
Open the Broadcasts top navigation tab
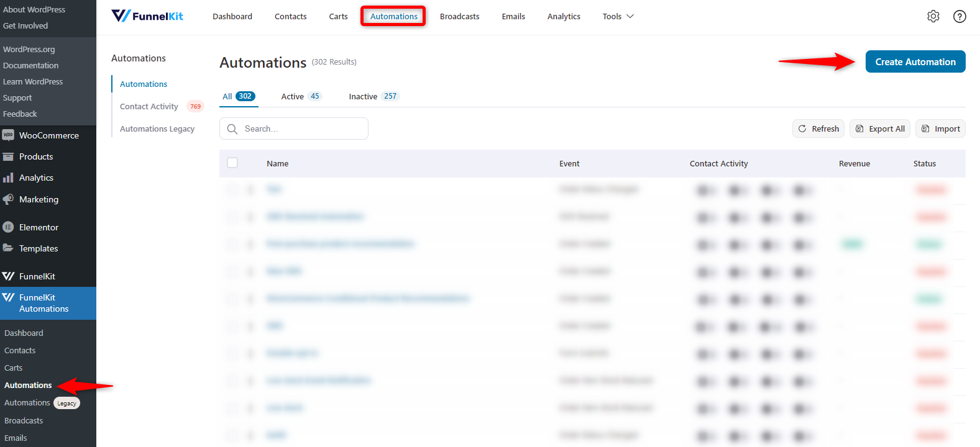(x=459, y=16)
